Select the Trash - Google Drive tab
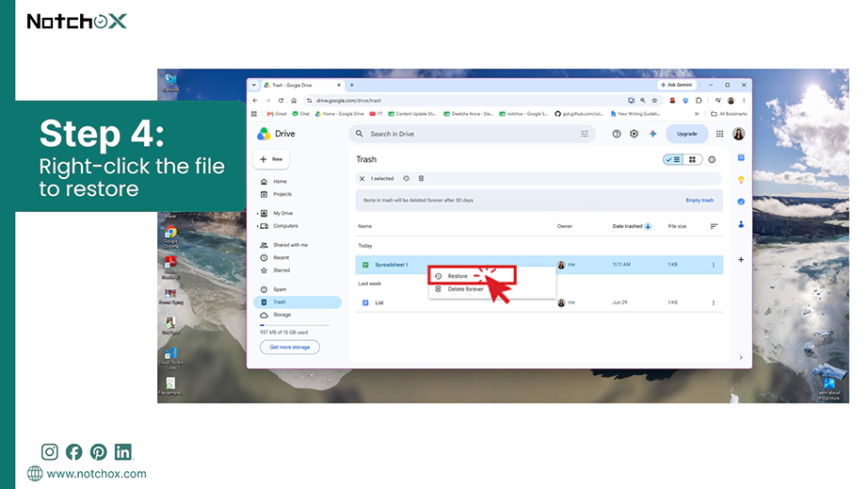This screenshot has width=868, height=489. pyautogui.click(x=302, y=86)
